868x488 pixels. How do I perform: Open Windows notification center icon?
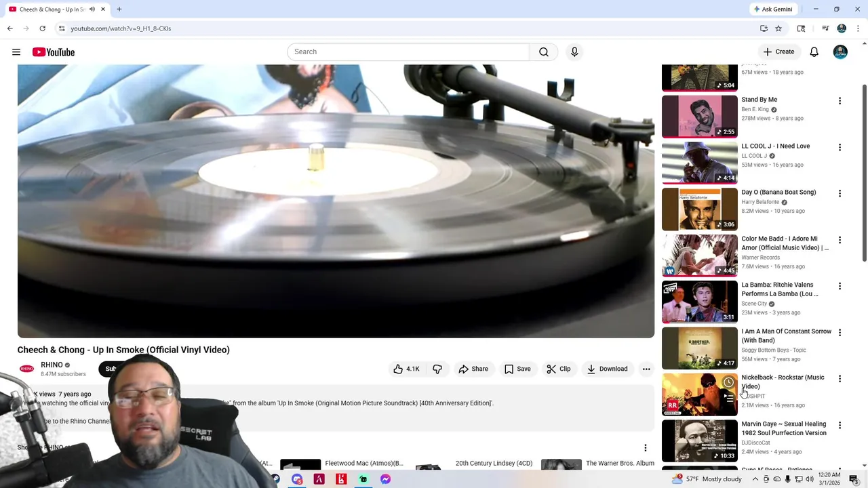[x=853, y=479]
